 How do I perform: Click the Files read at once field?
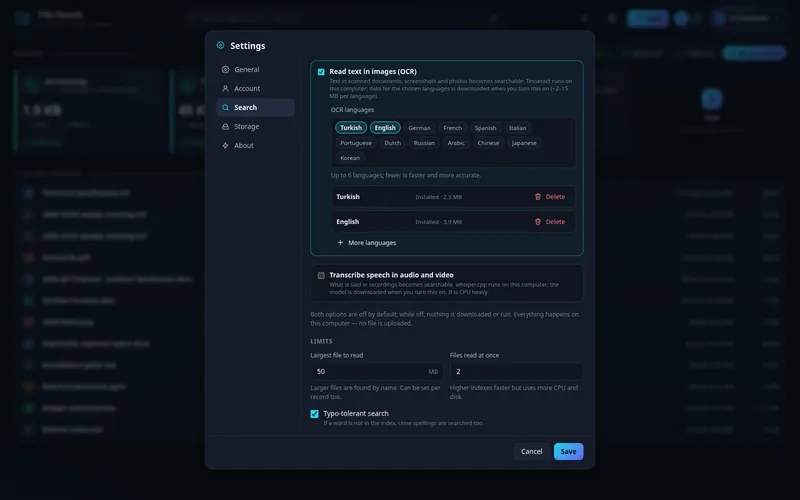pyautogui.click(x=516, y=371)
